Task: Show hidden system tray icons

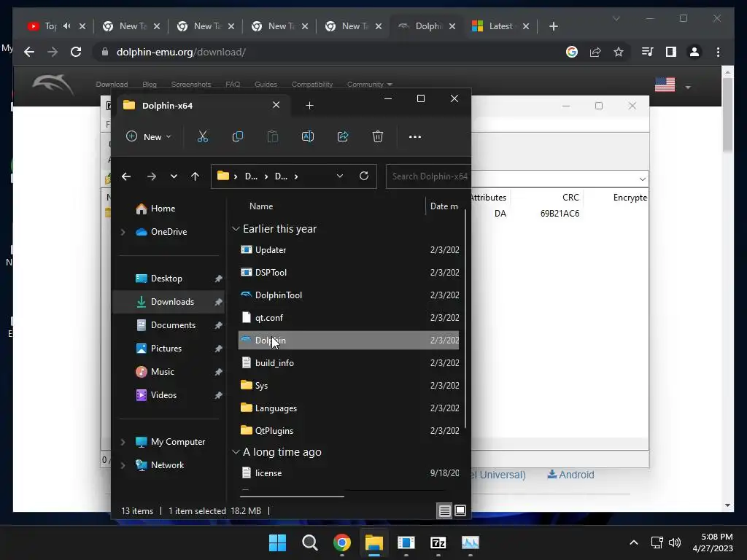Action: pos(634,542)
